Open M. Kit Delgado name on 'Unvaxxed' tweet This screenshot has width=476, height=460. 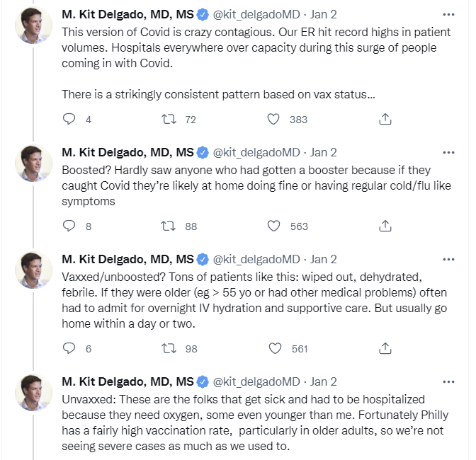coord(127,381)
